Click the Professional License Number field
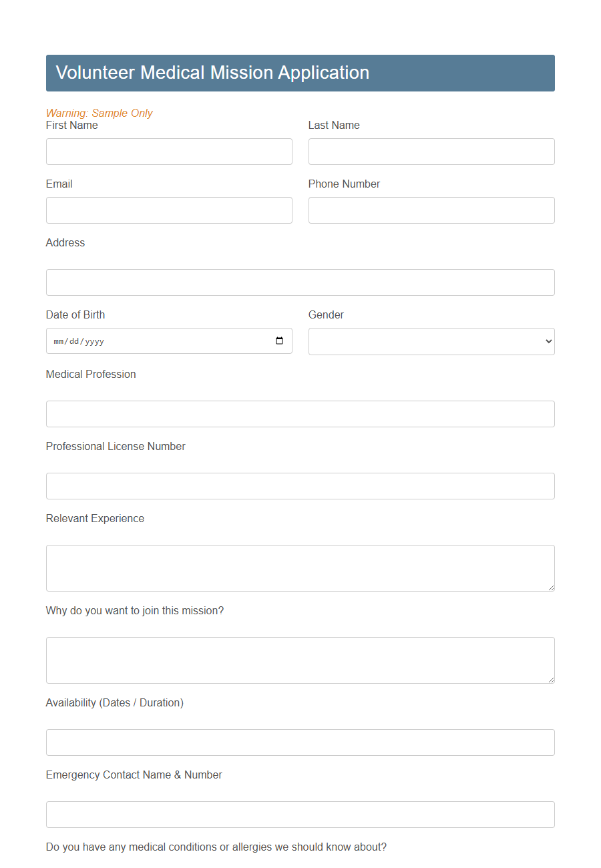Screen dimensions: 601x868 click(300, 485)
